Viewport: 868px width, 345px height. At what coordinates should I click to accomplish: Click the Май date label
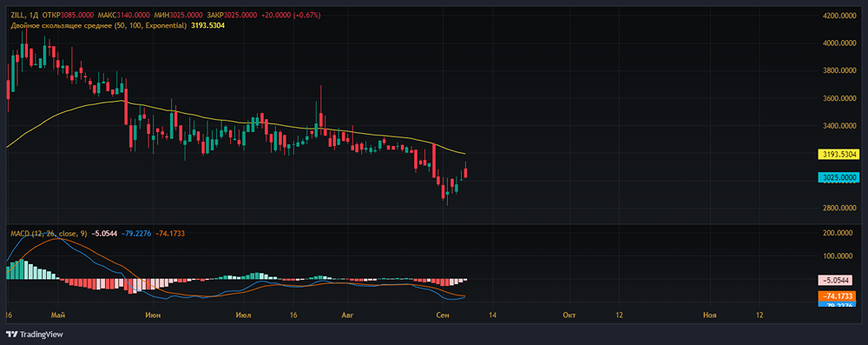tap(58, 315)
